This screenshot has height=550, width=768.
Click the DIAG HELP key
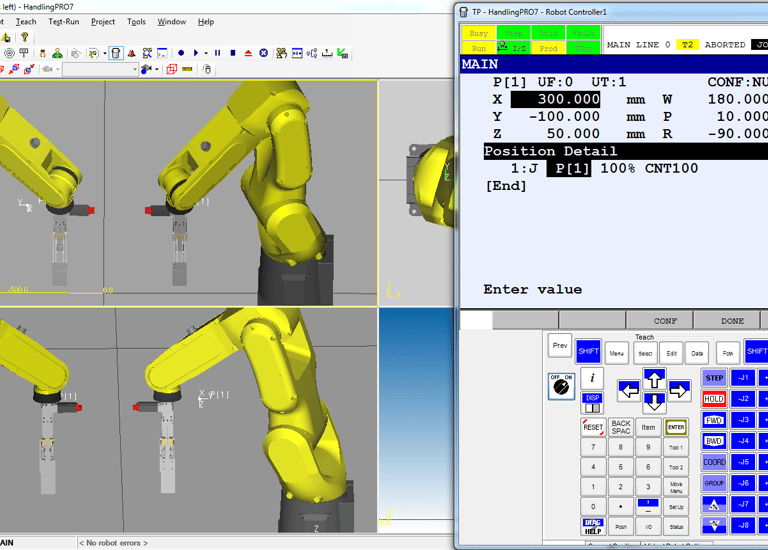point(593,526)
